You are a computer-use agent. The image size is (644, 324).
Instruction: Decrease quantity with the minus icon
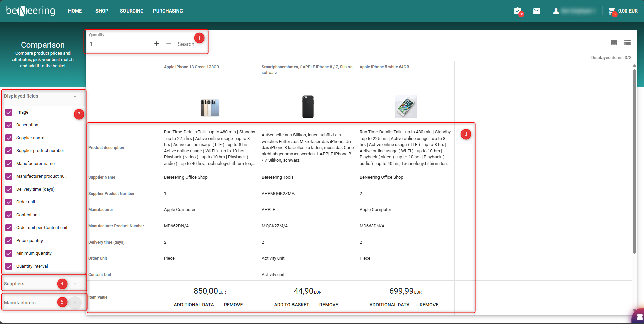pos(169,44)
